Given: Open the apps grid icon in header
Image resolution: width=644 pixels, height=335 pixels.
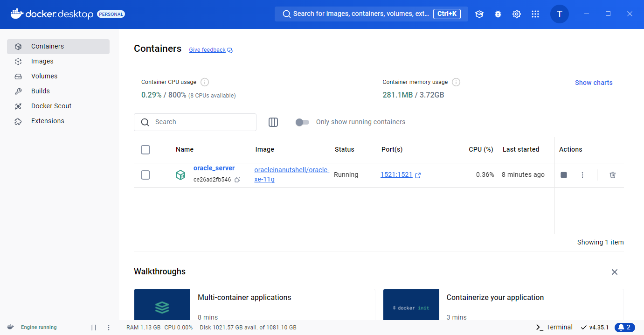Looking at the screenshot, I should click(x=535, y=14).
